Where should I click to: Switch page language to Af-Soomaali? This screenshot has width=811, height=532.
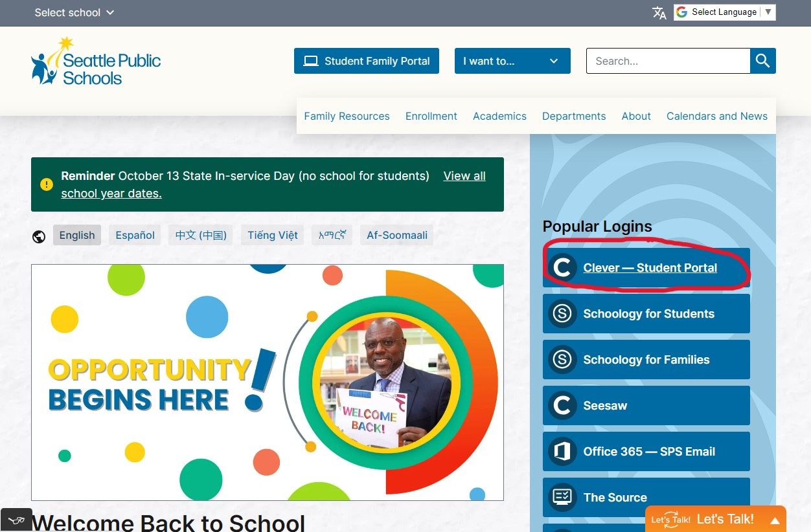click(x=397, y=235)
